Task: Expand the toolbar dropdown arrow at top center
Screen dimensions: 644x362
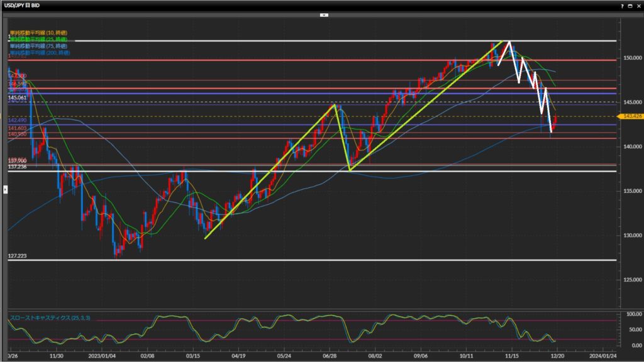Action: pos(324,14)
